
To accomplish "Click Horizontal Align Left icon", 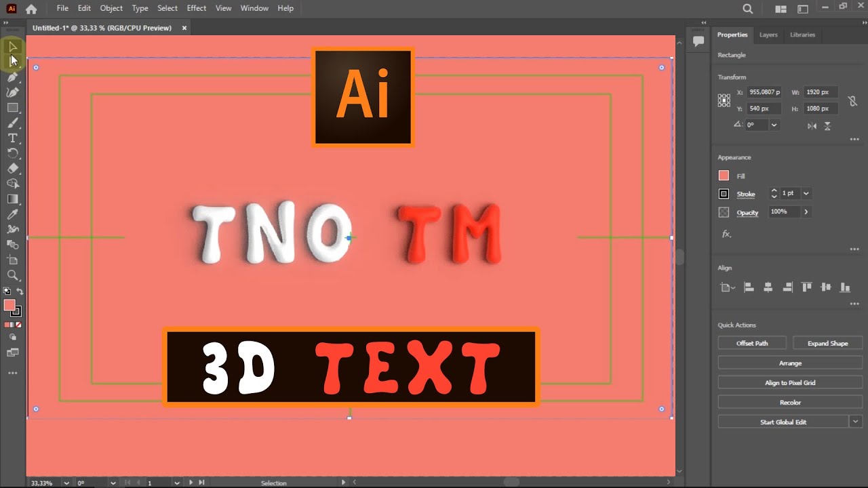I will point(749,287).
